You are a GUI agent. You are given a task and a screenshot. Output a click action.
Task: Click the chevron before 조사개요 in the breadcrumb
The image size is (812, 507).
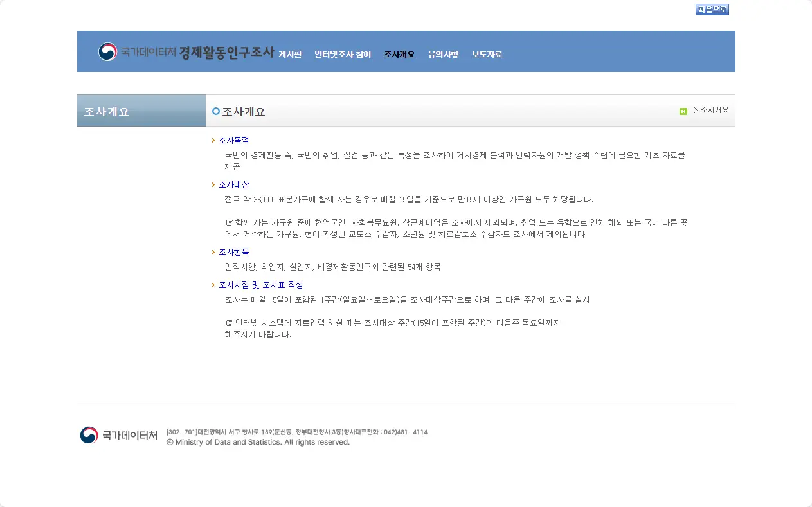[695, 110]
